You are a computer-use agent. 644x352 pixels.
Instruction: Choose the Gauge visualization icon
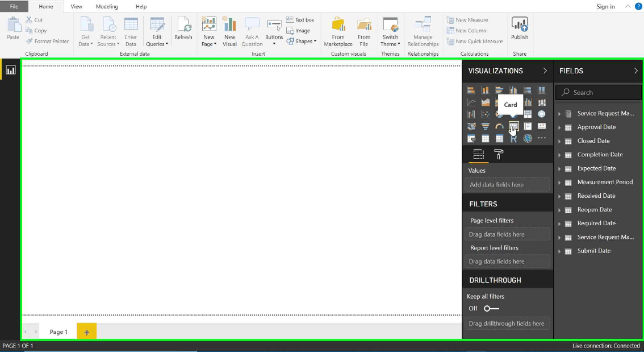tap(499, 126)
